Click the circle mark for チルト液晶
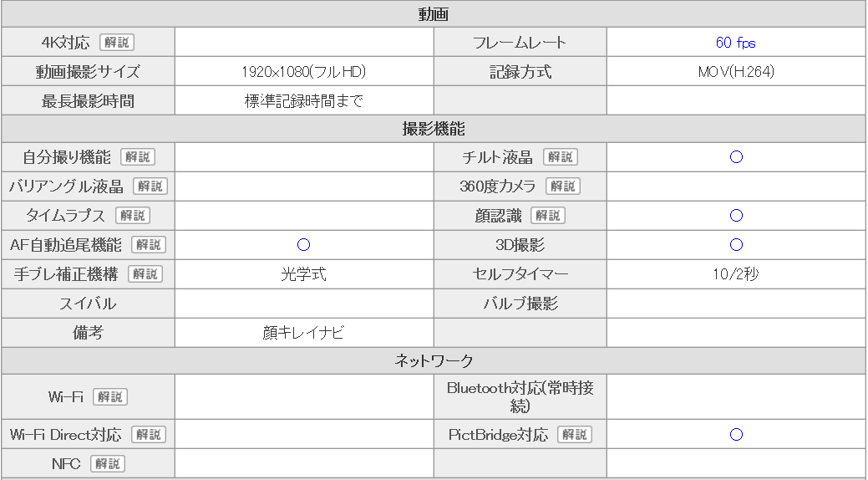The height and width of the screenshot is (480, 868). [x=736, y=157]
